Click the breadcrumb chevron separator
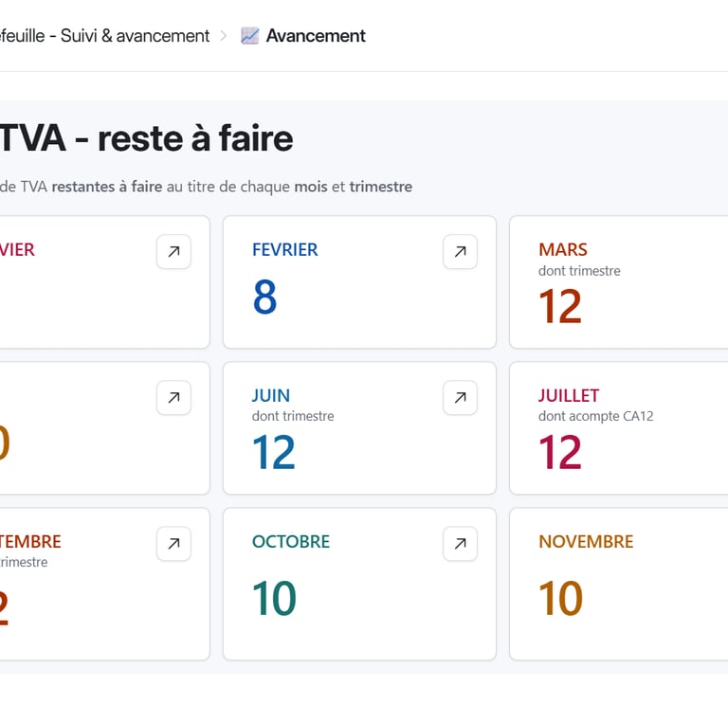The image size is (728, 704). pyautogui.click(x=224, y=36)
